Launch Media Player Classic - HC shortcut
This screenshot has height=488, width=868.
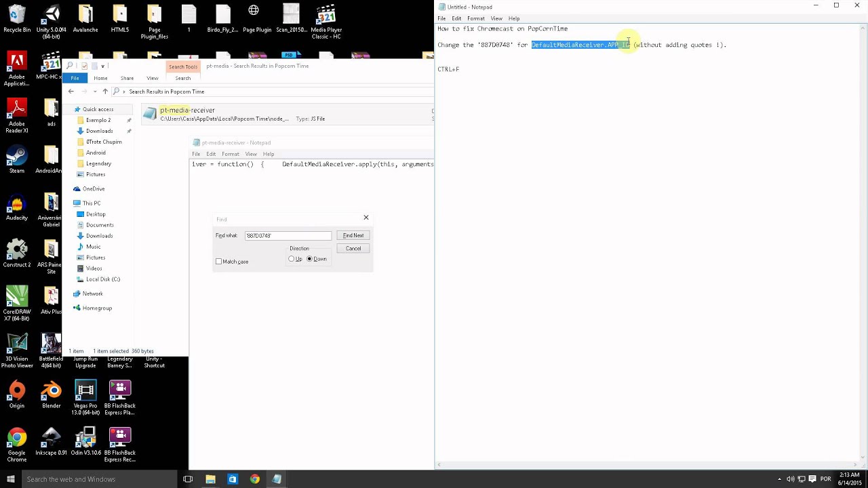[326, 22]
